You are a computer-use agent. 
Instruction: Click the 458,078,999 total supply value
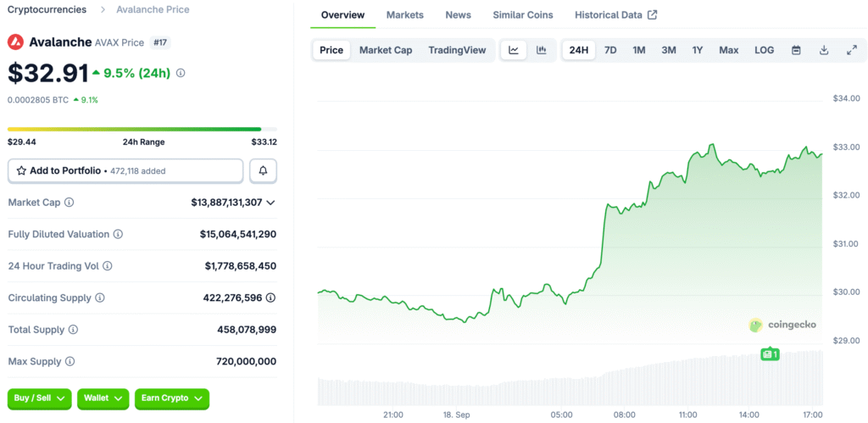point(247,330)
